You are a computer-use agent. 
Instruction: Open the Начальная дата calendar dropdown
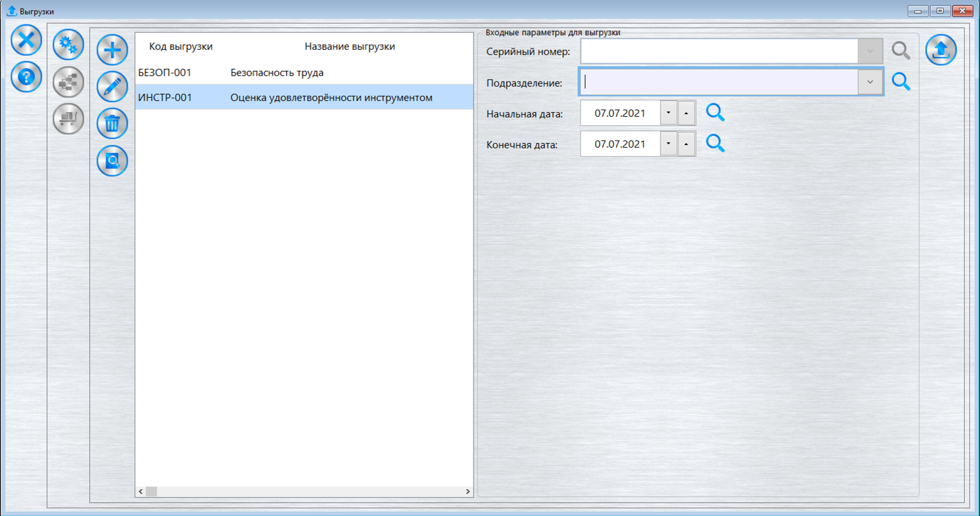coord(668,113)
